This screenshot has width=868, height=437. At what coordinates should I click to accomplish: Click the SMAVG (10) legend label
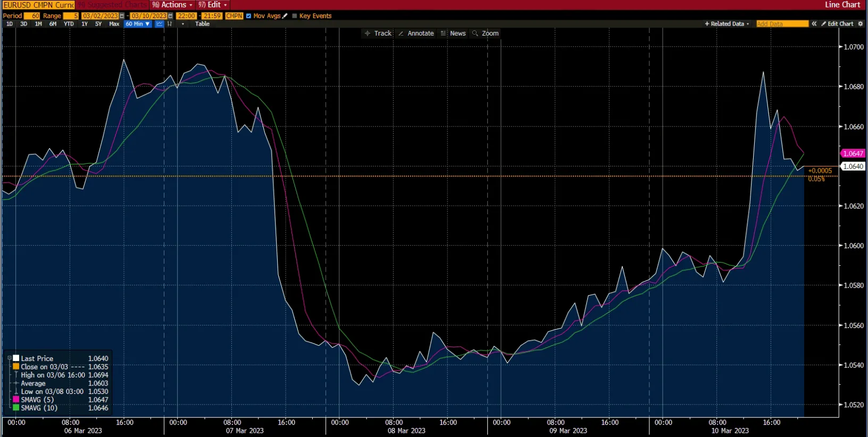click(x=39, y=408)
